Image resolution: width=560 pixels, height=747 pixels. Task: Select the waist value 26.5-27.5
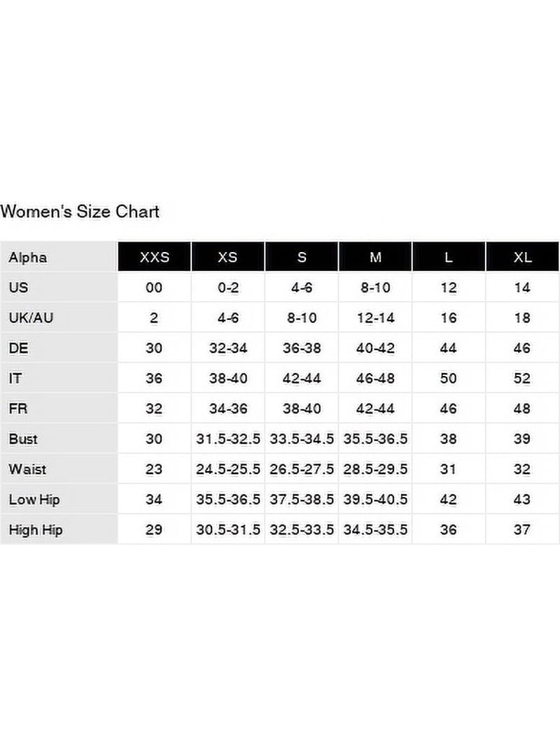point(302,469)
